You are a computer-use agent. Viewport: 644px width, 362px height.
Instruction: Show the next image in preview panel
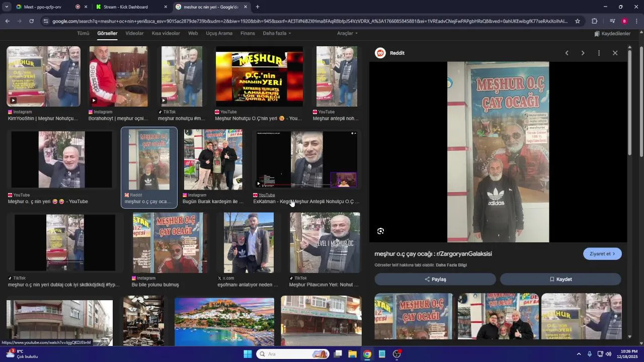tap(583, 53)
